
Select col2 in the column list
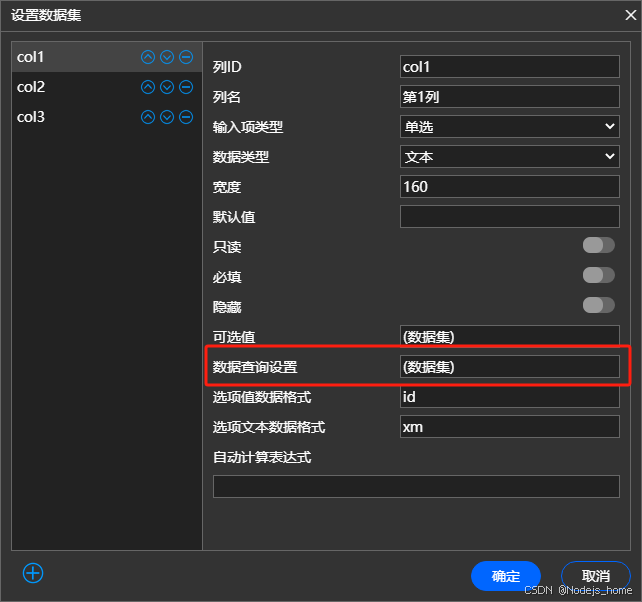[x=107, y=87]
